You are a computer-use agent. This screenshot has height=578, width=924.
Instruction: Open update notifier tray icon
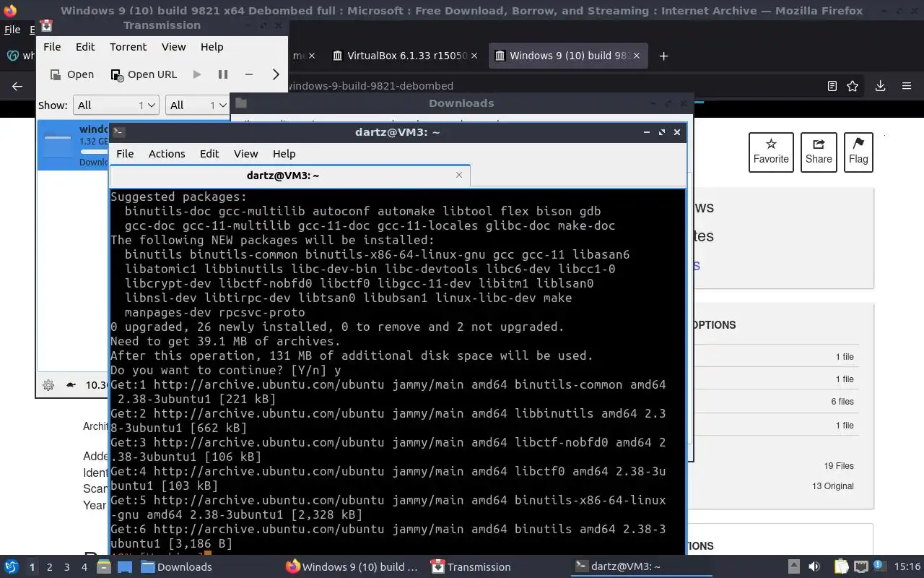click(x=879, y=566)
